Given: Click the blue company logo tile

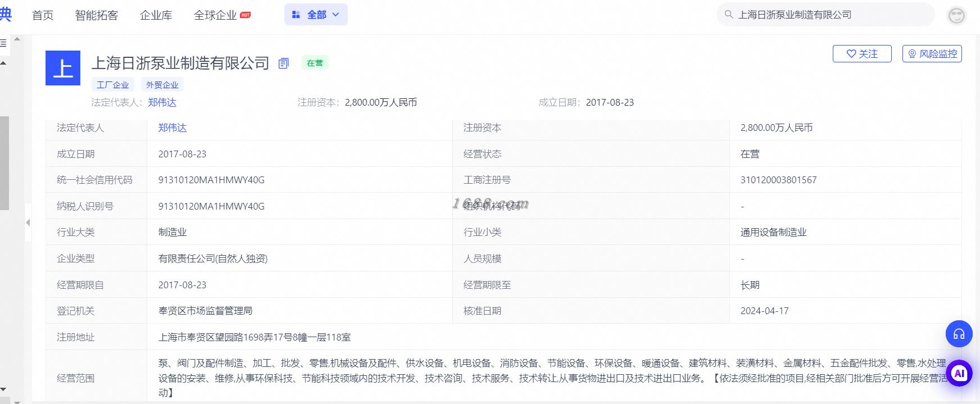Looking at the screenshot, I should pyautogui.click(x=63, y=68).
